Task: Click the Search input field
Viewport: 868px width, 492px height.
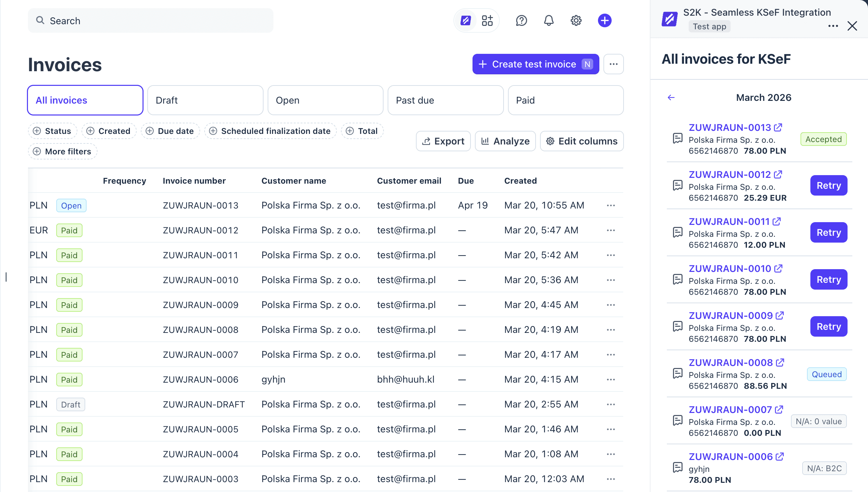Action: pos(150,21)
